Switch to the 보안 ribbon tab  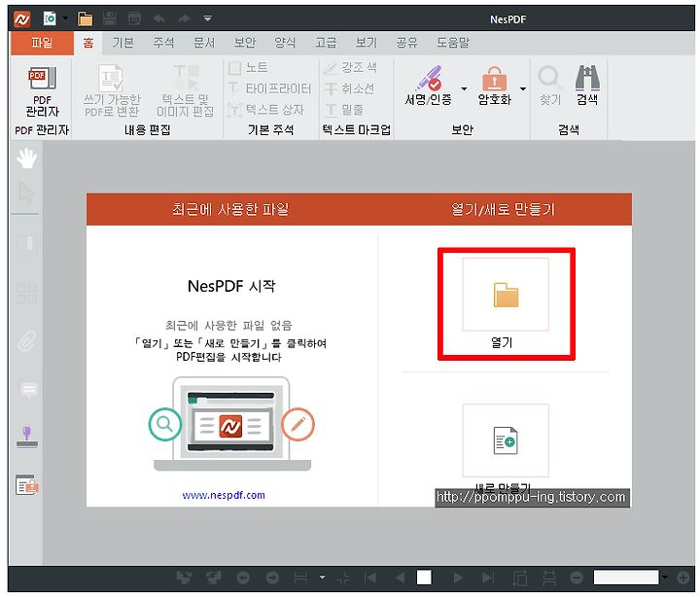tap(245, 43)
